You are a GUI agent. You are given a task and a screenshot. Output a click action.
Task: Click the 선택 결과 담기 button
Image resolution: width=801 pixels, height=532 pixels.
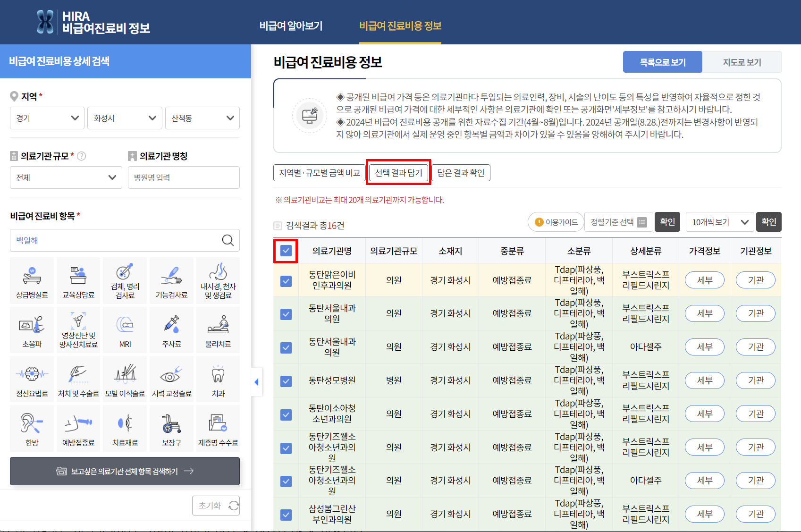coord(398,172)
